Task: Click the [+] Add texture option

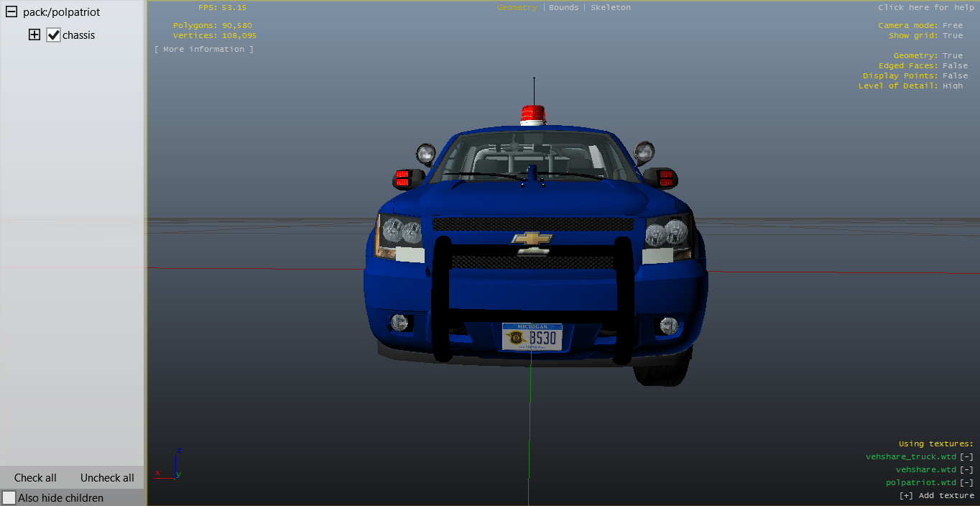Action: click(x=936, y=495)
